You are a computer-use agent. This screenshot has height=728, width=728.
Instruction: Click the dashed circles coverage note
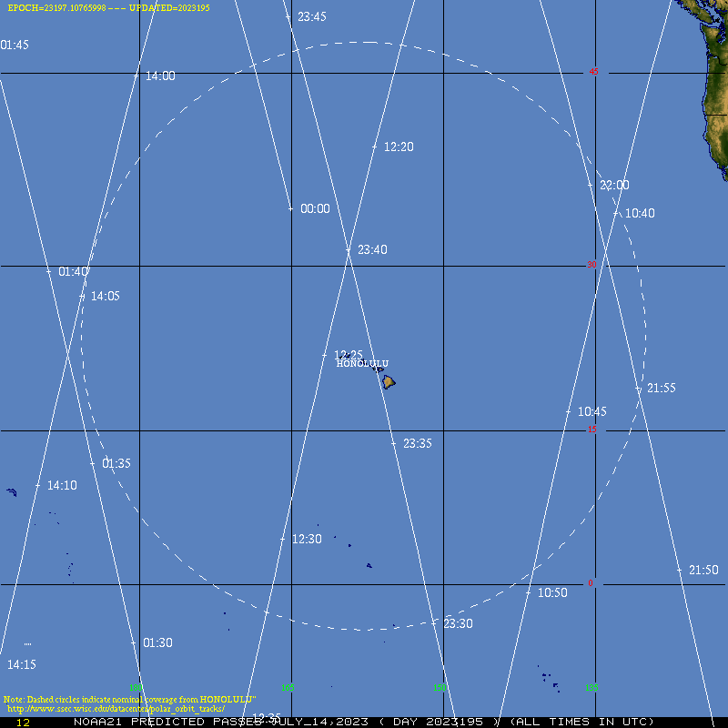(x=129, y=699)
